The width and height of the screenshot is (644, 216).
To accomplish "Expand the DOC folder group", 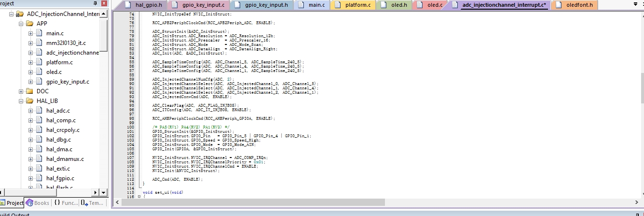I will click(x=21, y=91).
